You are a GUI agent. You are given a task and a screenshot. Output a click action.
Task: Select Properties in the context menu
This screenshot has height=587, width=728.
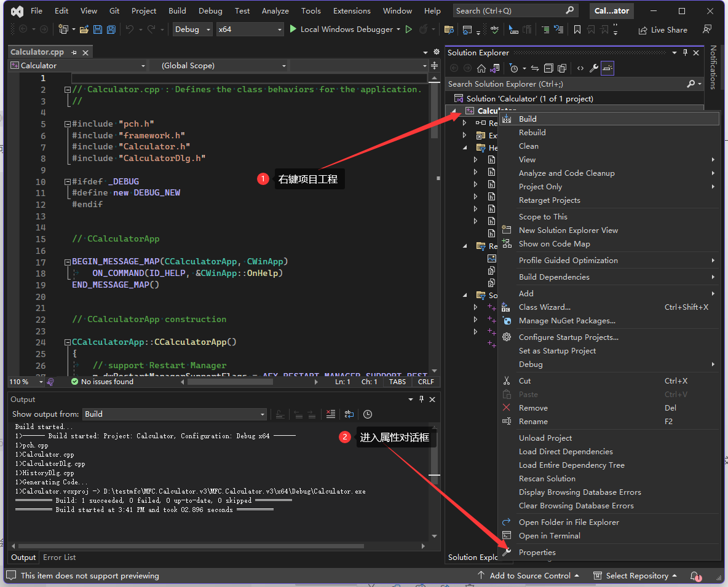tap(537, 553)
